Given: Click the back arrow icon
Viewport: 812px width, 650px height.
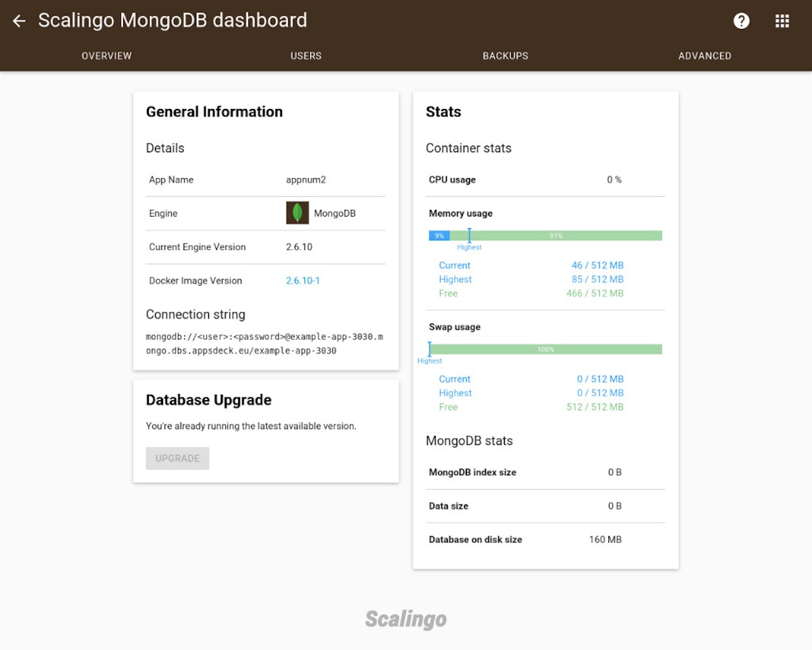Looking at the screenshot, I should click(19, 21).
